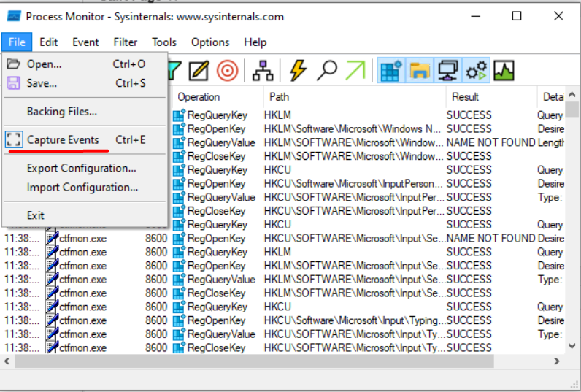Click RegQueryValue for HKLM\SOFTWARE\Microsoft\Input\Se...

pyautogui.click(x=221, y=280)
